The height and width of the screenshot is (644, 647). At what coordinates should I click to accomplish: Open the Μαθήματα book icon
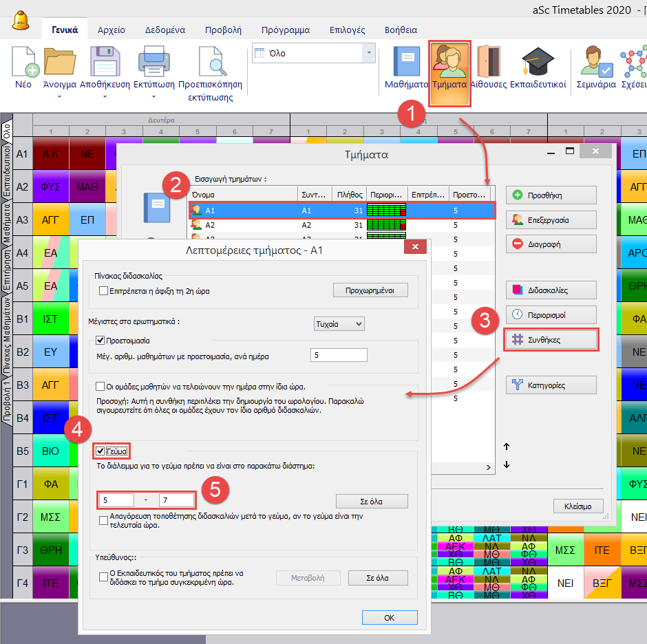pyautogui.click(x=406, y=62)
